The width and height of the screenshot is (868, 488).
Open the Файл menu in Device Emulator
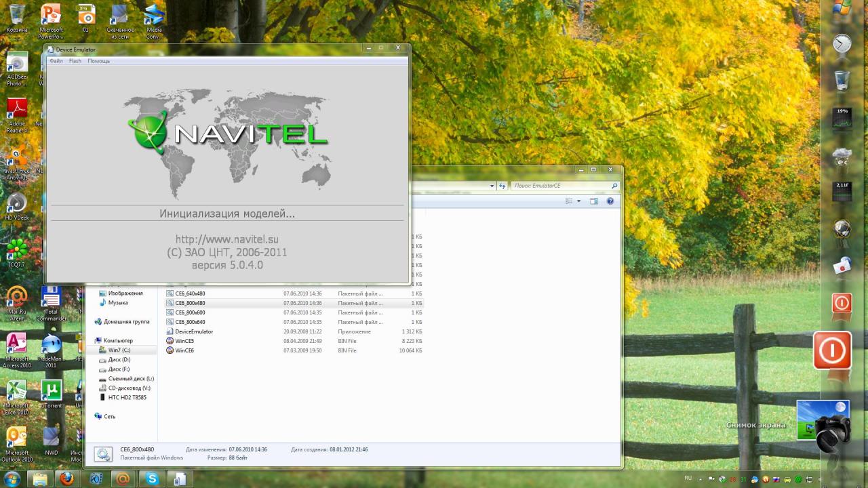click(56, 61)
